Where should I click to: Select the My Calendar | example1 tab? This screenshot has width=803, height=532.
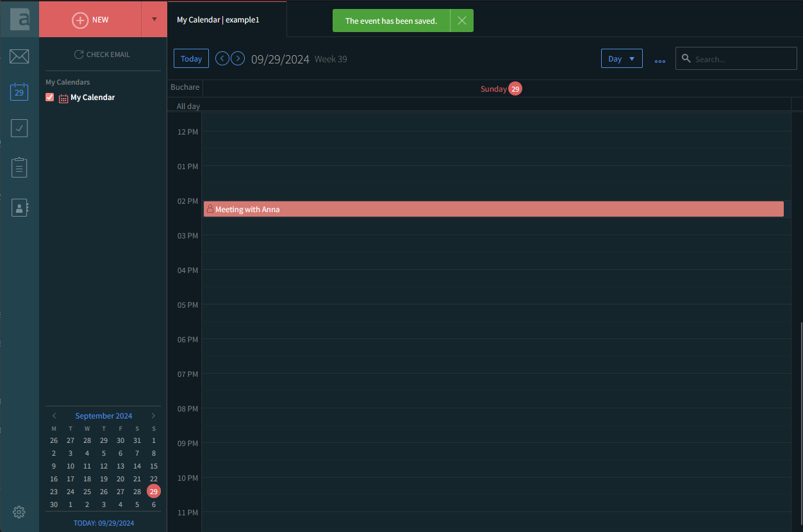tap(218, 20)
